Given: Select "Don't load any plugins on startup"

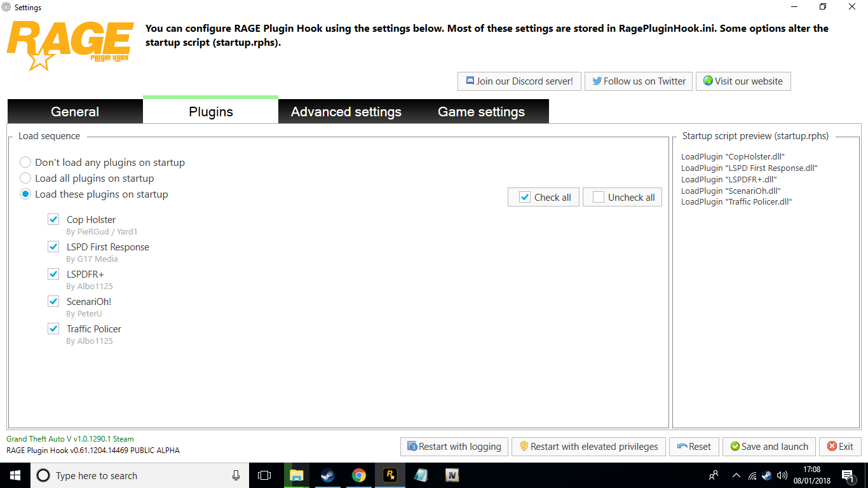Looking at the screenshot, I should click(102, 163).
